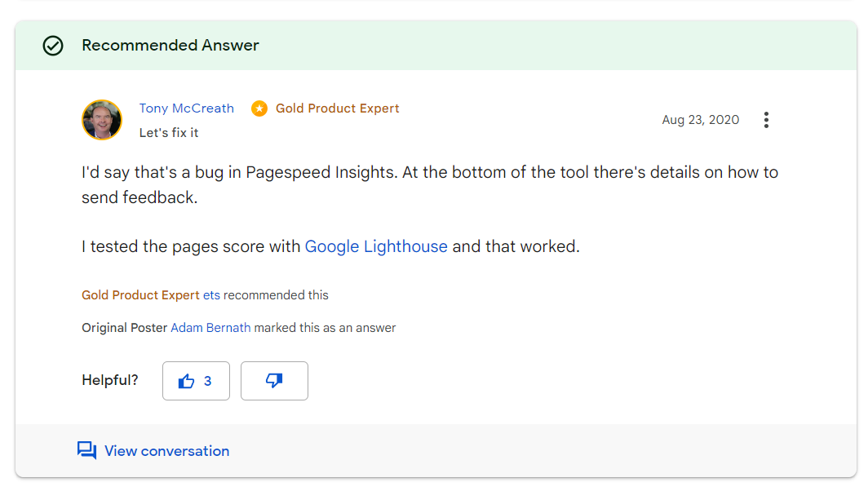
Task: Click the thumbs up icon
Action: (x=187, y=380)
